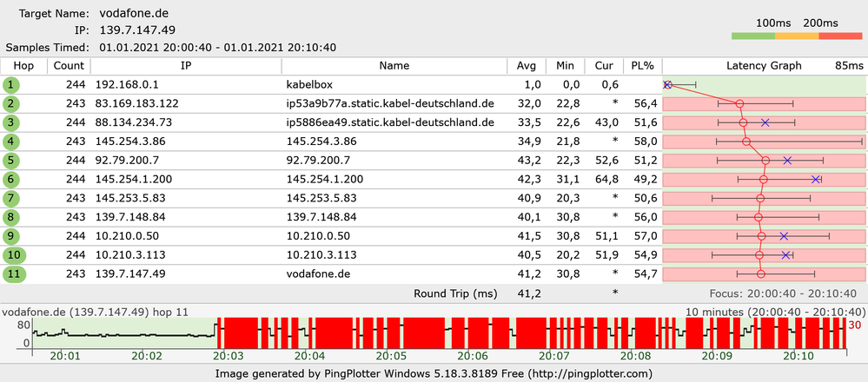This screenshot has width=868, height=382.
Task: Select 10.210.0.50 in IP column
Action: [127, 236]
